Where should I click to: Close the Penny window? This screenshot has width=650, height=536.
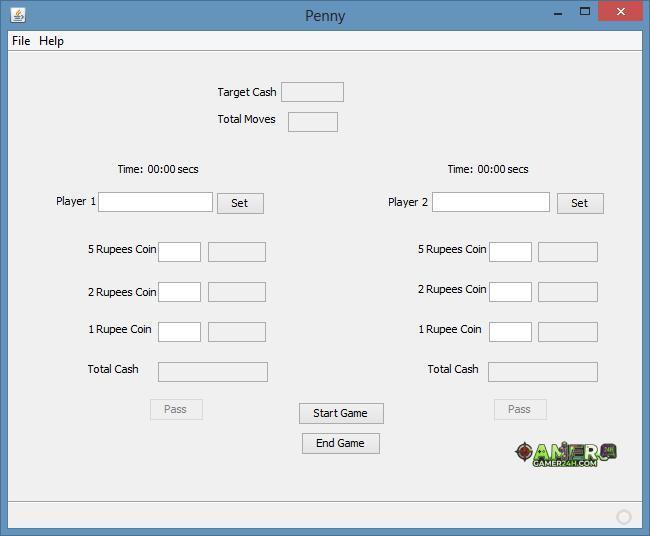621,12
